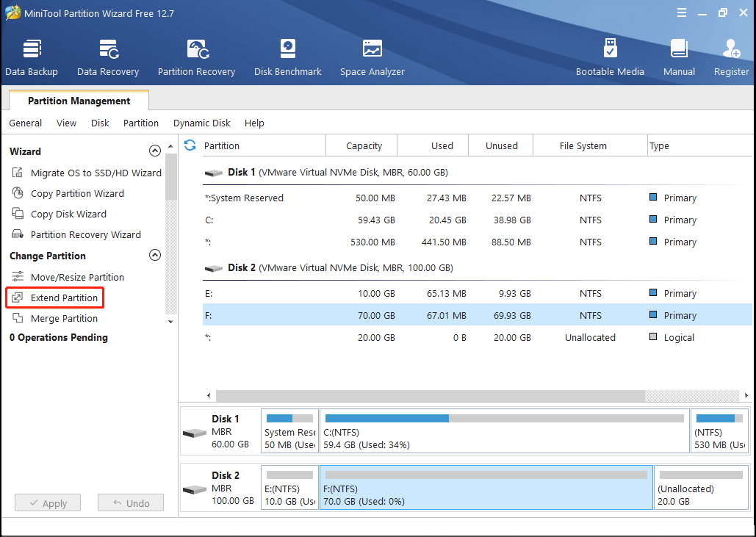Click the partition list scroll right arrow
The width and height of the screenshot is (756, 537).
(x=746, y=396)
